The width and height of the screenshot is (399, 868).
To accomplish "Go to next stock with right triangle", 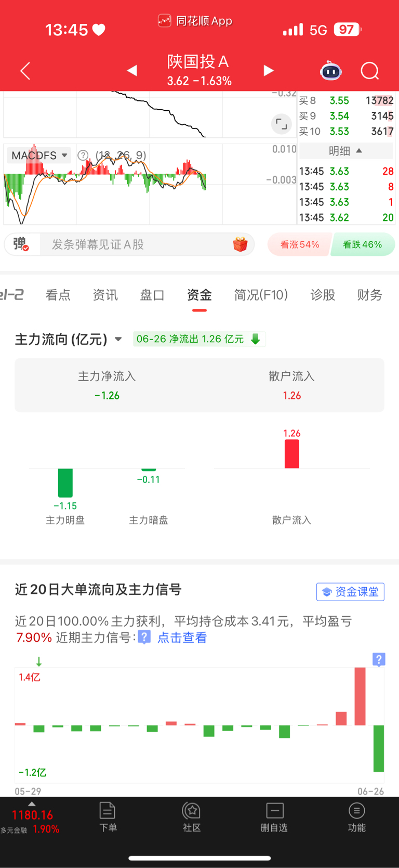I will (x=268, y=70).
